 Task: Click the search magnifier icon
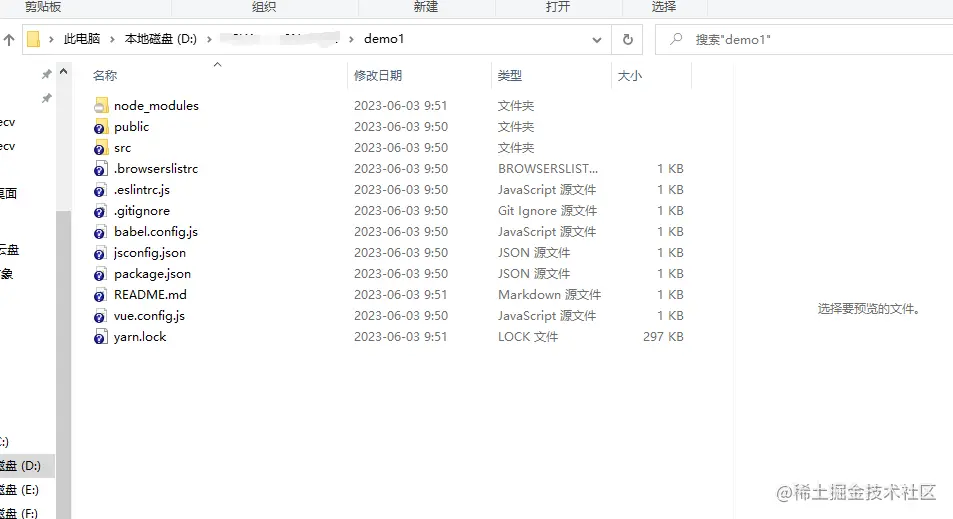pos(676,40)
